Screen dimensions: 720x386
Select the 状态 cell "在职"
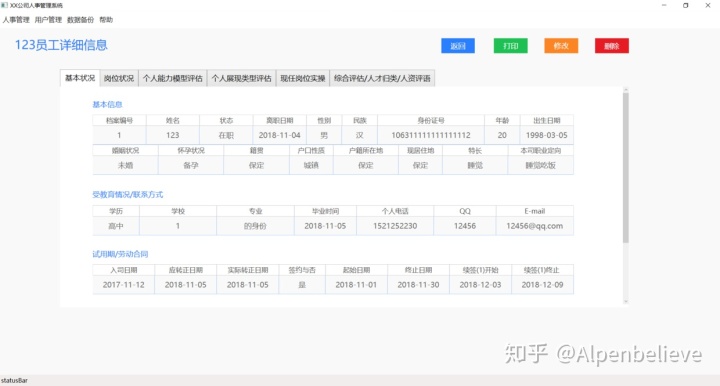tap(226, 135)
